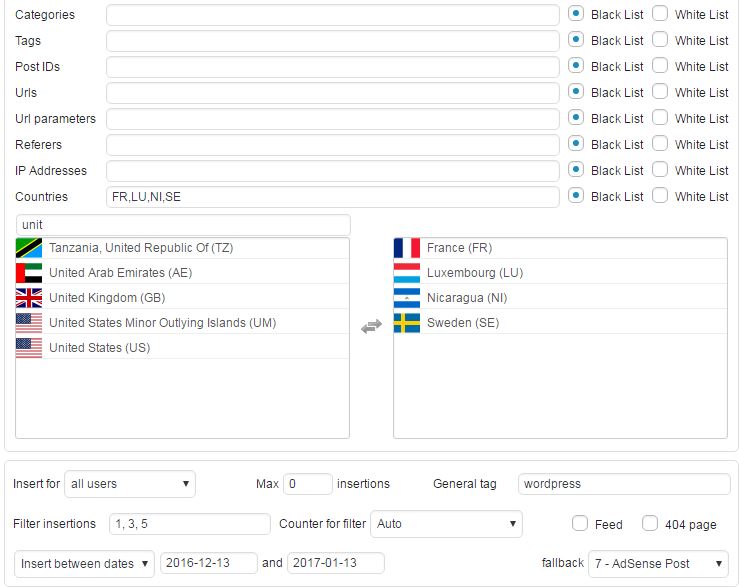Screen dimensions: 739x587
Task: Select Black List for Urls
Action: pos(575,91)
